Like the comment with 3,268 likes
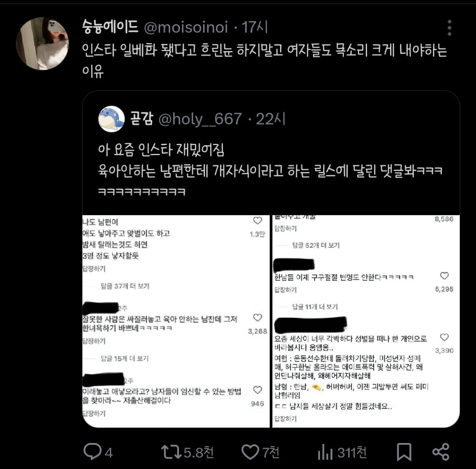This screenshot has width=476, height=469. pos(258,317)
